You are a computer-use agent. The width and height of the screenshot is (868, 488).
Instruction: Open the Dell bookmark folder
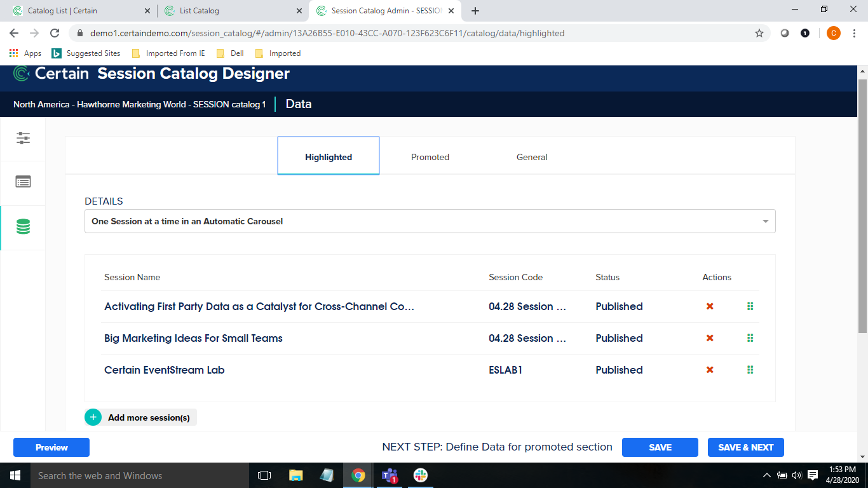pos(230,53)
